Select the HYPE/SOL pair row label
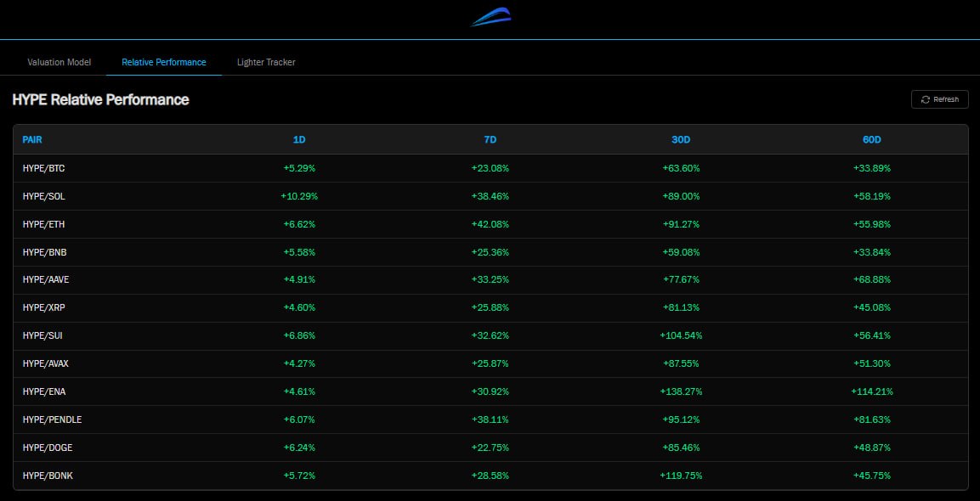This screenshot has width=980, height=501. 43,196
